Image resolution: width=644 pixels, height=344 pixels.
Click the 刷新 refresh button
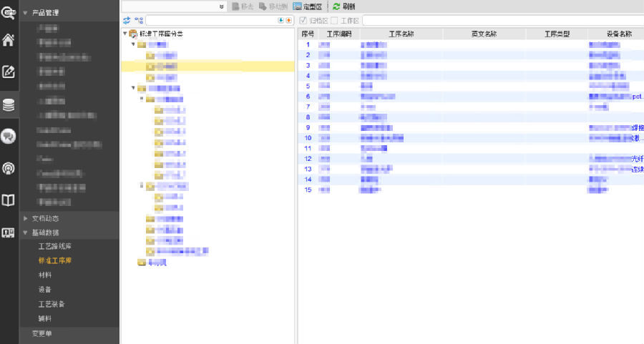(x=343, y=6)
